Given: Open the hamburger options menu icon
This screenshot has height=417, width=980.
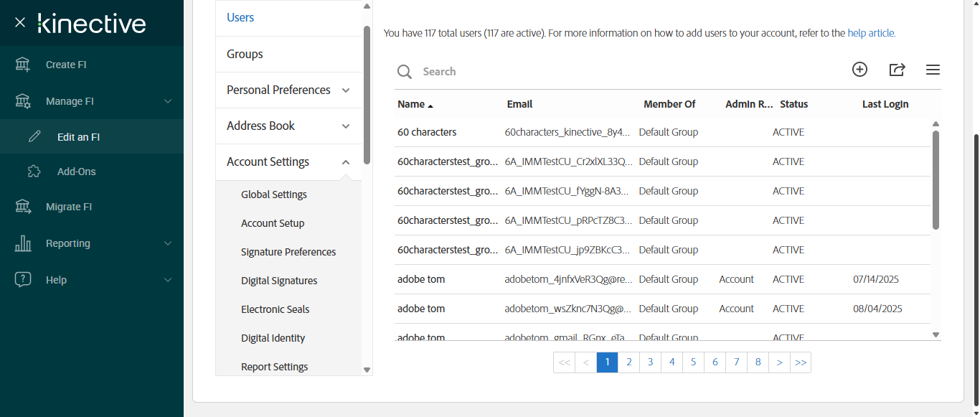Looking at the screenshot, I should pos(933,70).
